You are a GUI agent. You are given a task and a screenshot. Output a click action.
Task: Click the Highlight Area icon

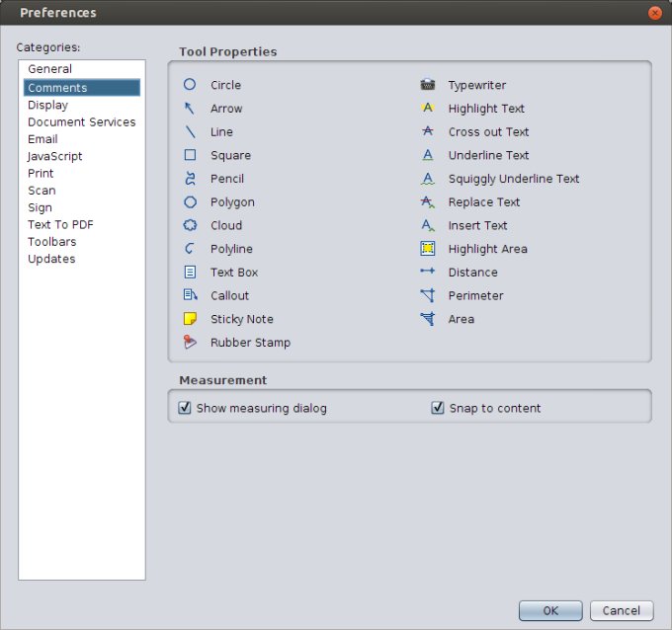pyautogui.click(x=428, y=249)
